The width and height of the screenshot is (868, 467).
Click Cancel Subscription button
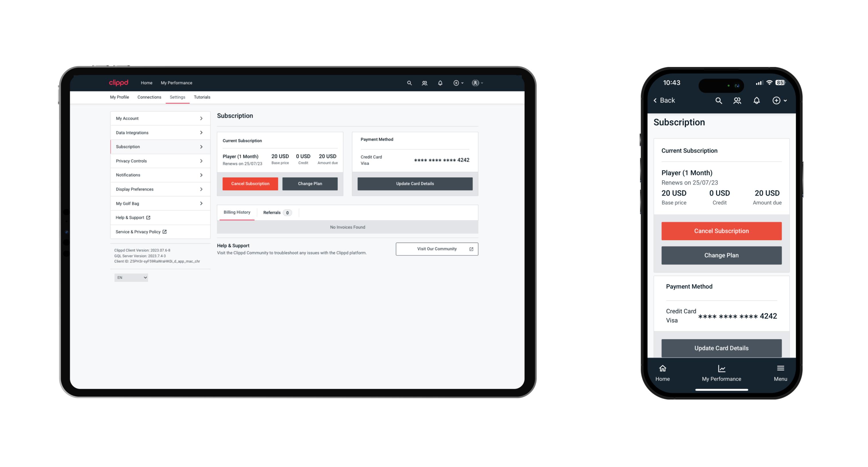250,183
